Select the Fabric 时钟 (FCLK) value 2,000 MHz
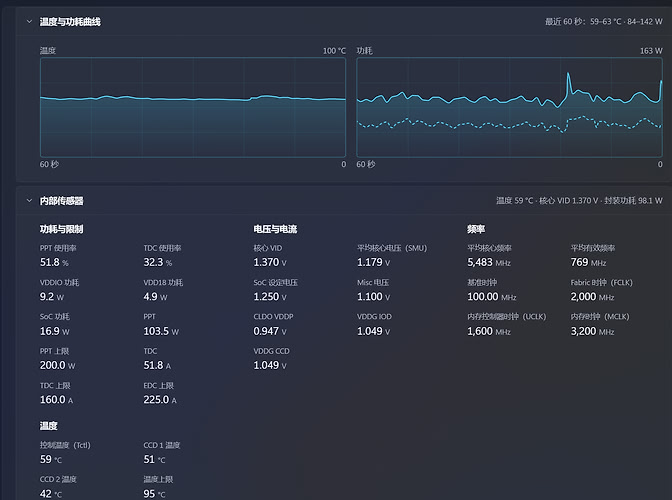Screen dimensions: 672x500 [x=592, y=296]
